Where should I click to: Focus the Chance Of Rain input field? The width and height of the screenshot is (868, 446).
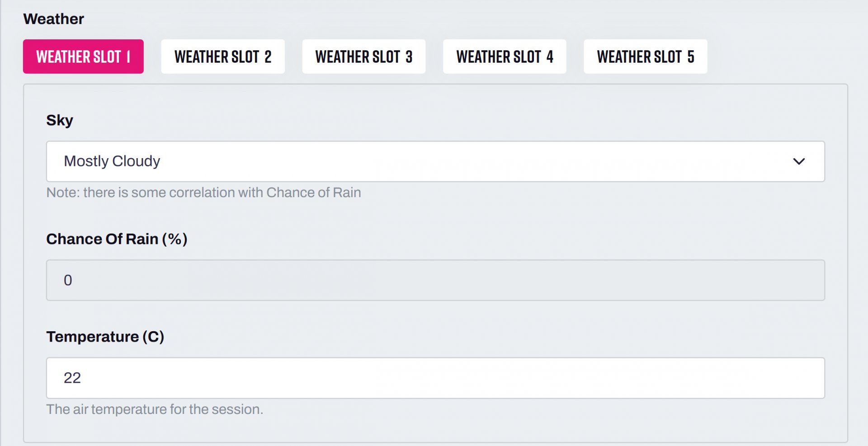[435, 280]
